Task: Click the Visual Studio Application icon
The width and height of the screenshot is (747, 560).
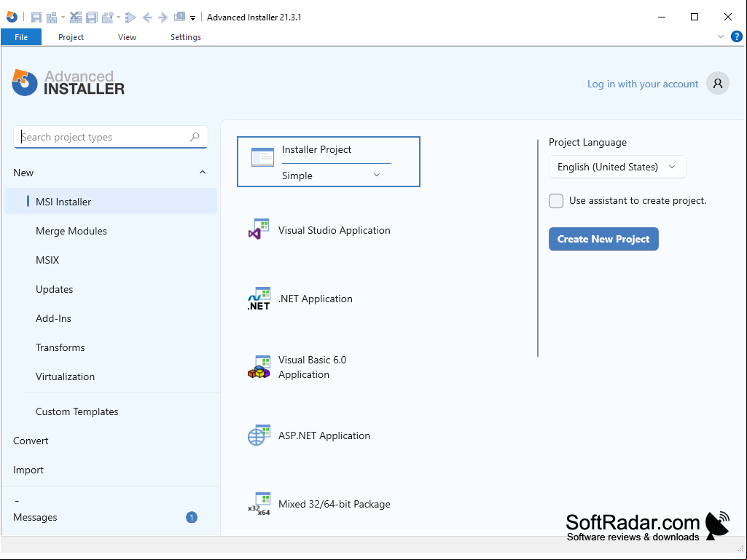Action: click(259, 229)
